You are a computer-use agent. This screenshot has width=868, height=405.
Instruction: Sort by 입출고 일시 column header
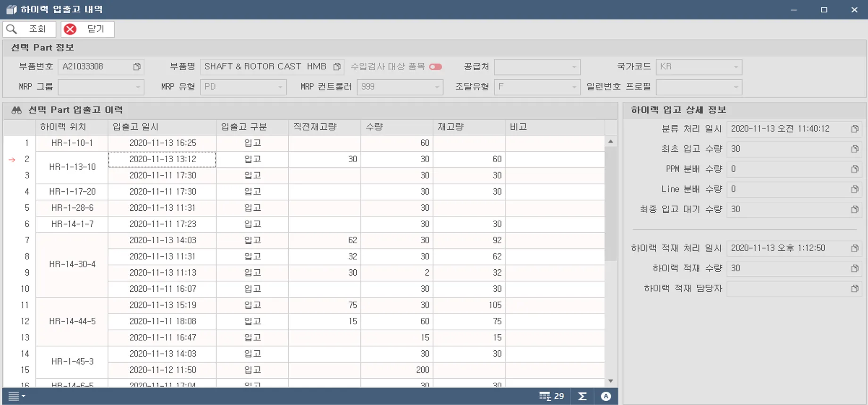click(x=162, y=127)
